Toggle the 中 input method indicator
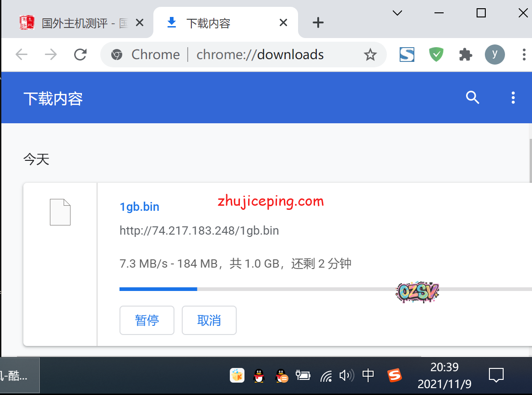 (368, 376)
